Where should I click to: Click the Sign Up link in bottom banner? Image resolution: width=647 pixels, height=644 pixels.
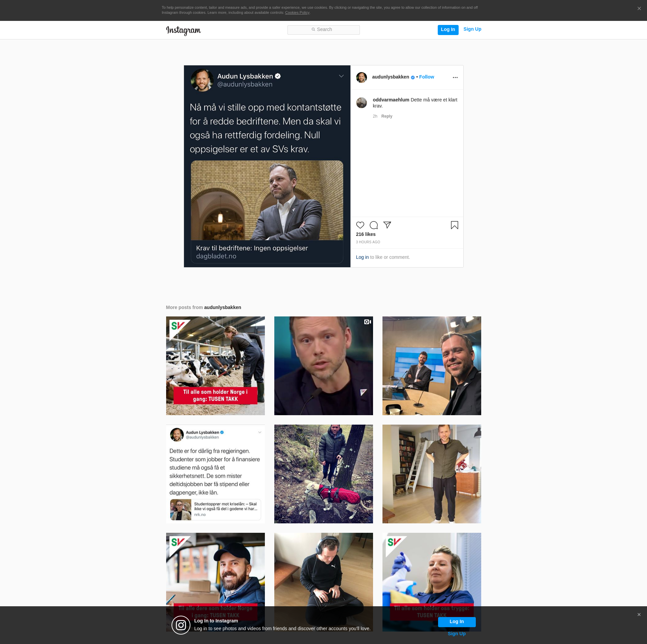457,634
